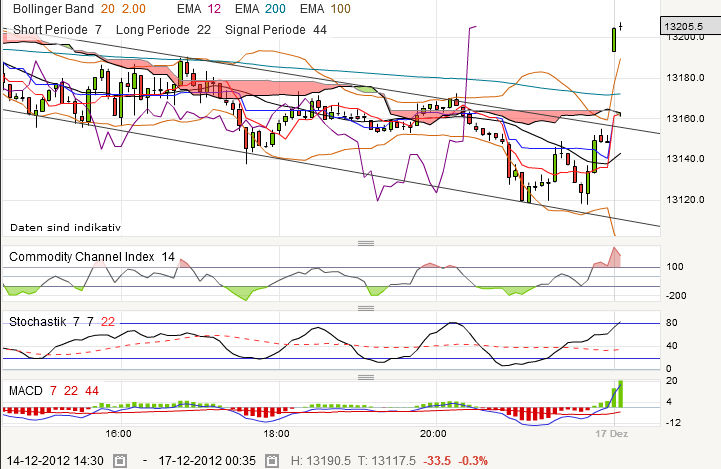
Task: Click the 13160.0 price axis label
Action: [686, 119]
